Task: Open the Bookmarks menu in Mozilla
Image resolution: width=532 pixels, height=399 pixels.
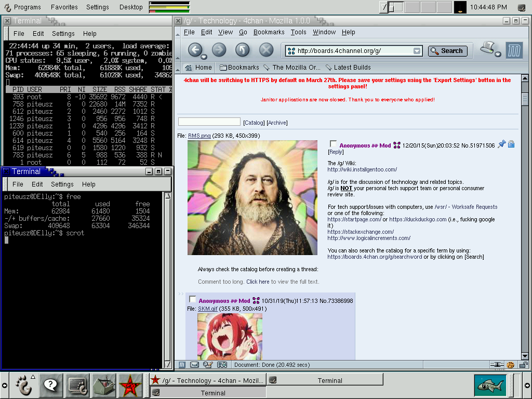Action: tap(269, 32)
